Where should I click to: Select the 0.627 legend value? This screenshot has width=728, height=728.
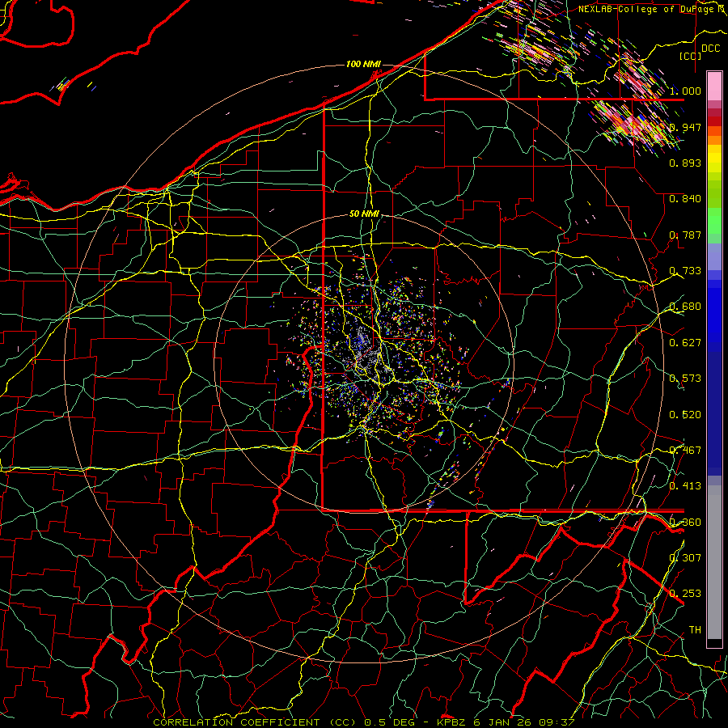[685, 343]
